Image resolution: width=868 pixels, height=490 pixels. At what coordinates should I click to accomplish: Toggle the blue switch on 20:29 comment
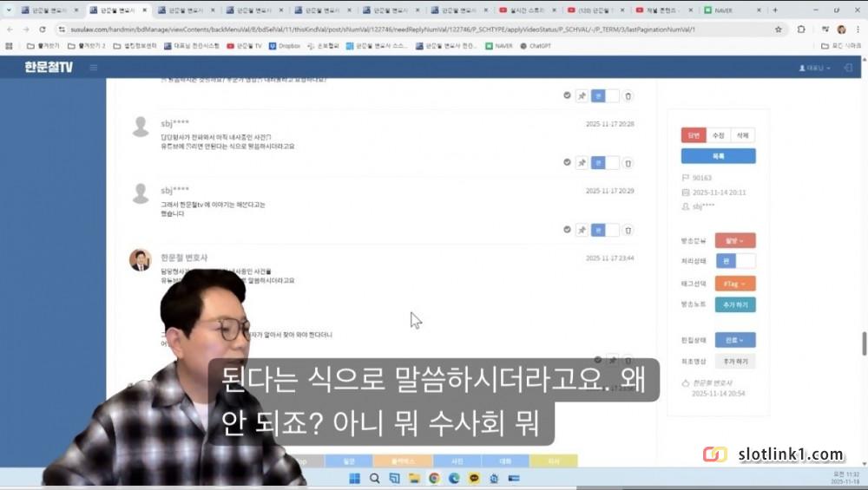[604, 230]
